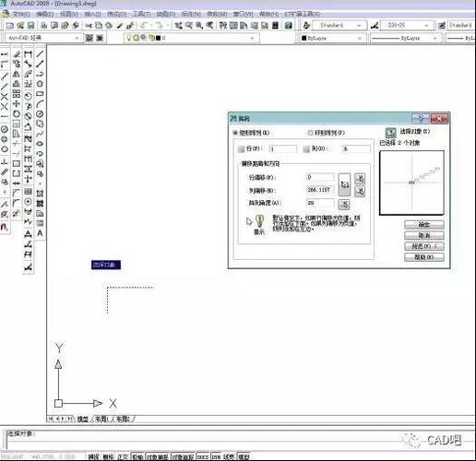This screenshot has width=476, height=461.
Task: Select the Erase tool in Modify toolbar
Action: click(17, 54)
